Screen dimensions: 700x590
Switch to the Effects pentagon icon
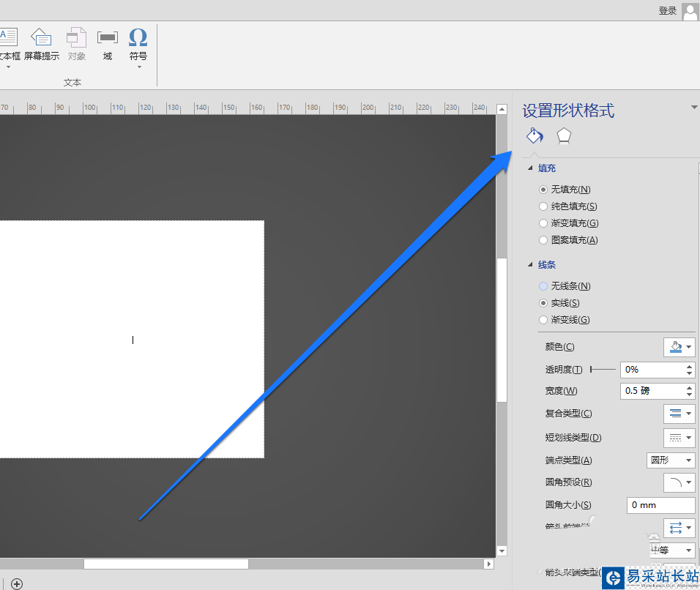point(564,136)
